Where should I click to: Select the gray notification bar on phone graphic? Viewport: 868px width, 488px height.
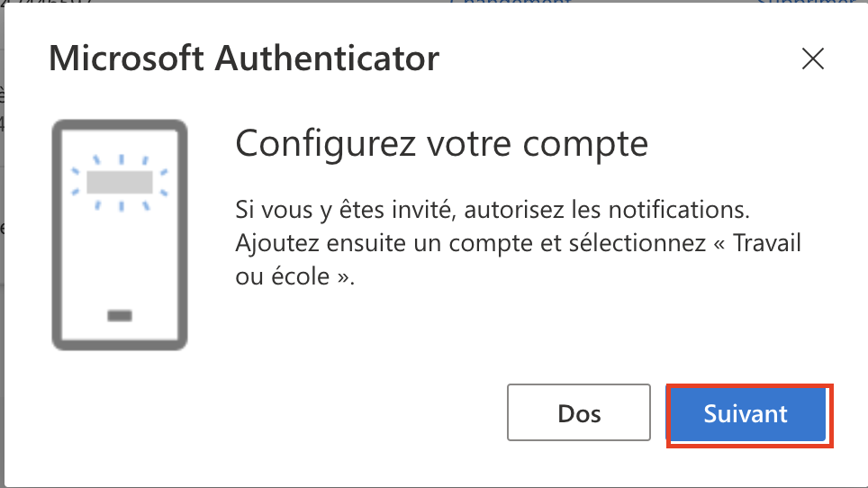pos(120,182)
